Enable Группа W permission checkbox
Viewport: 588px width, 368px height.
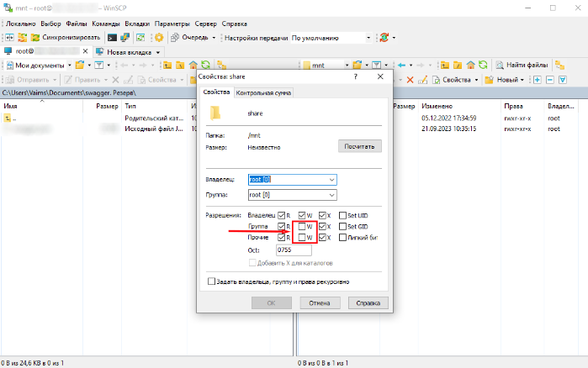click(x=302, y=227)
